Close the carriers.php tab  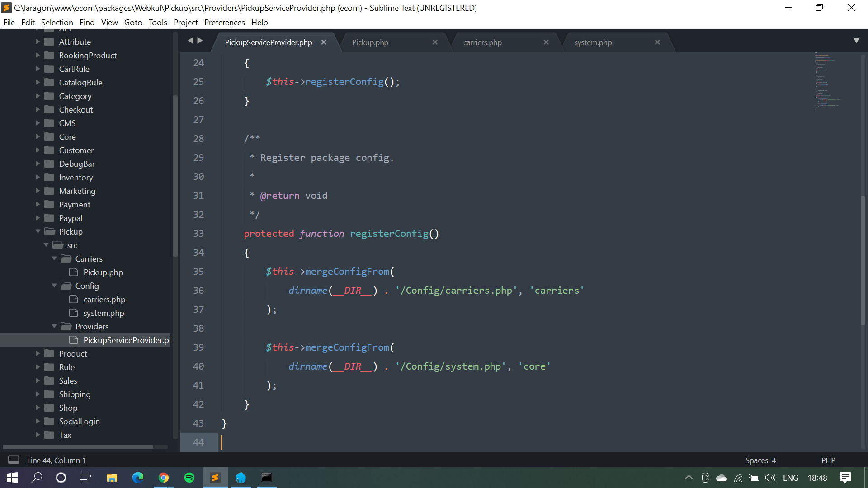546,42
